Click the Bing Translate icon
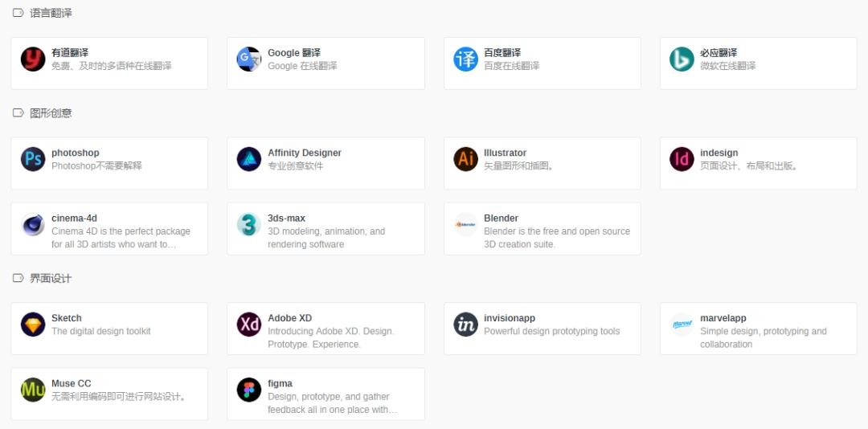Screen dimensions: 868x429 (x=682, y=59)
